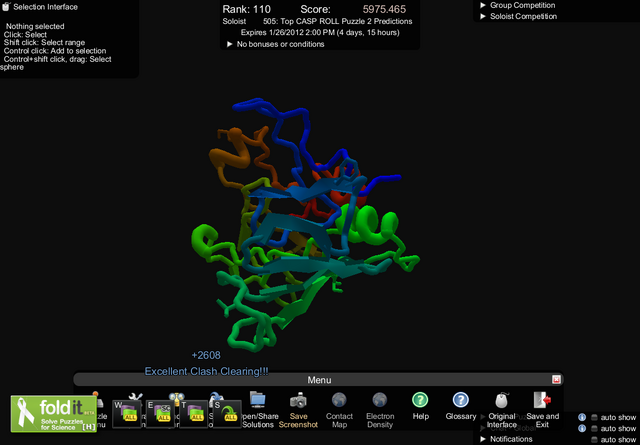Viewport: 640px width, 445px height.
Task: Click the Expires 1/26/2012 line
Action: coord(320,32)
